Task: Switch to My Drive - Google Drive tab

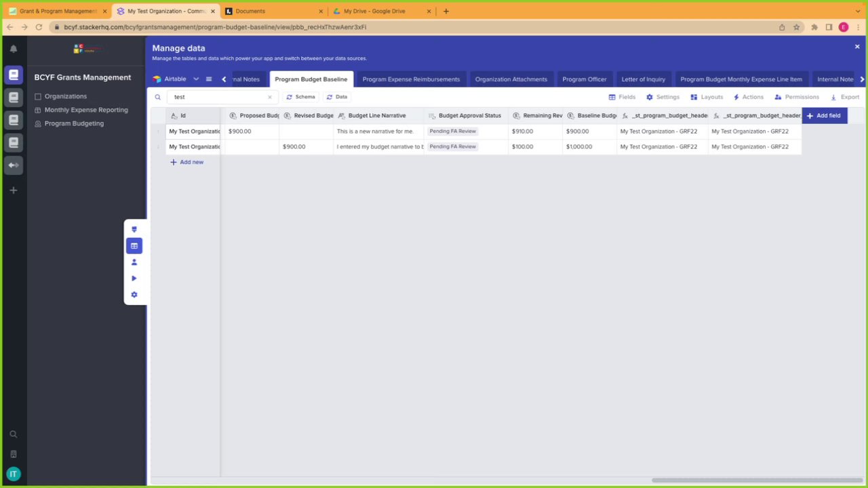Action: (x=382, y=11)
